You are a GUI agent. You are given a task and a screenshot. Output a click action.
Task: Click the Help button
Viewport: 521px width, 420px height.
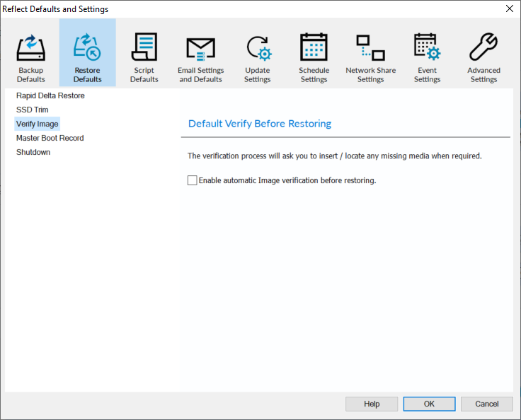point(372,404)
